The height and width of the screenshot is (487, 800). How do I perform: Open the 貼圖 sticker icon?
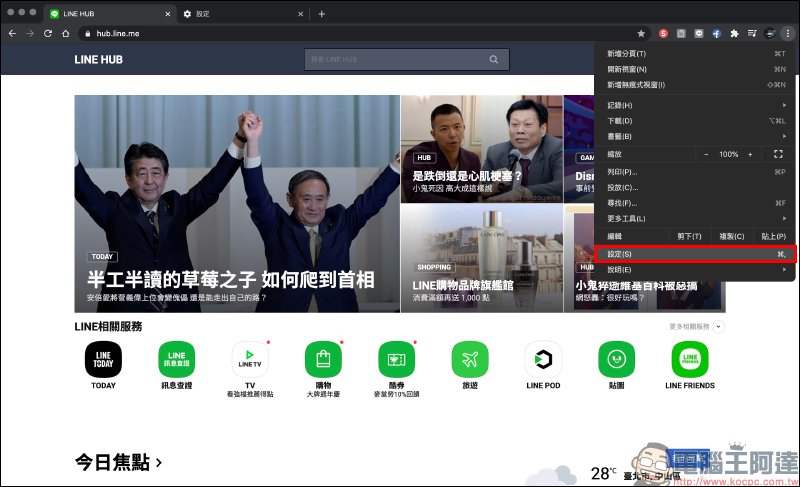[616, 360]
